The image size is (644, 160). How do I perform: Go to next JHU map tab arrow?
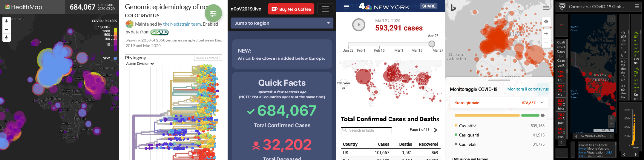(611, 136)
